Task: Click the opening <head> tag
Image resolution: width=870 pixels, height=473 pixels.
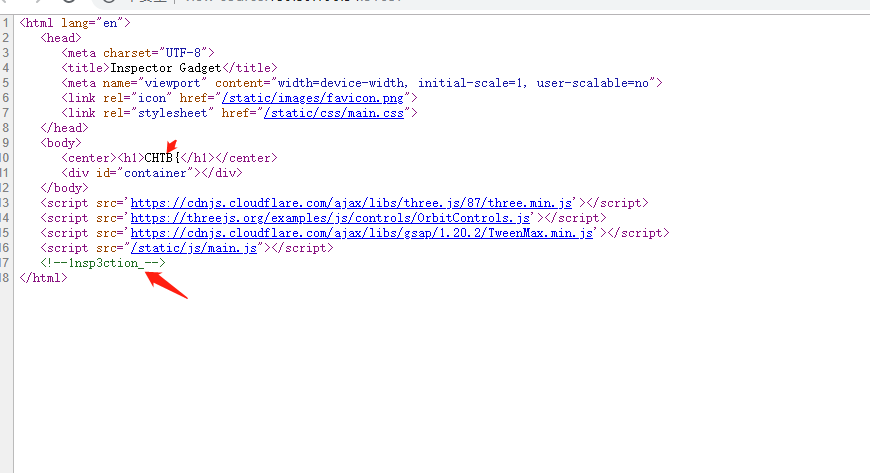Action: pyautogui.click(x=61, y=38)
